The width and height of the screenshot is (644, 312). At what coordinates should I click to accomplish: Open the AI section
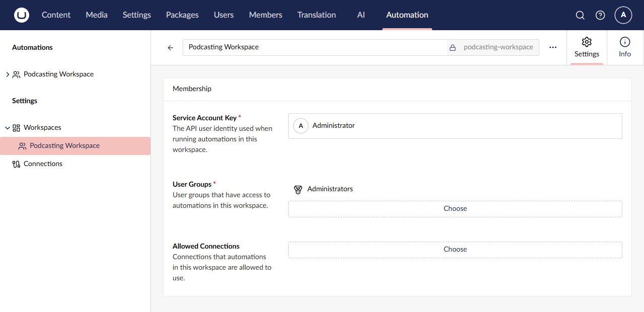[361, 15]
